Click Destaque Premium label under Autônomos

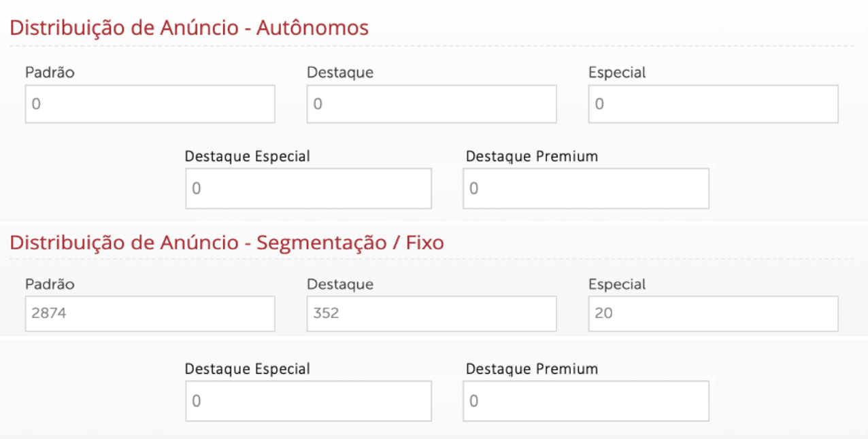coord(532,156)
